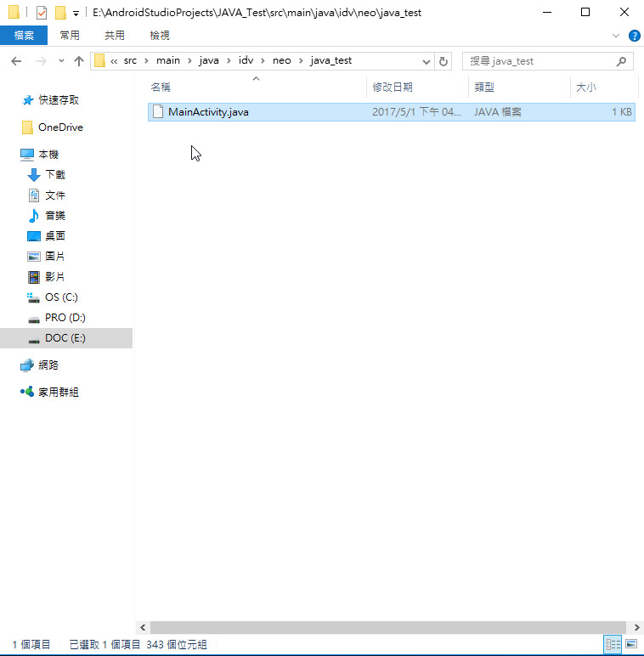Open chevron after java in breadcrumb
Image resolution: width=644 pixels, height=656 pixels.
click(x=229, y=61)
